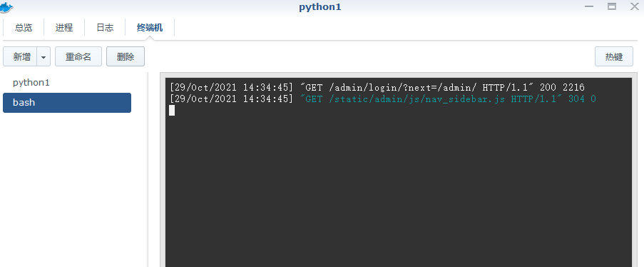Open the 进程 tab
This screenshot has height=267, width=644.
point(64,28)
